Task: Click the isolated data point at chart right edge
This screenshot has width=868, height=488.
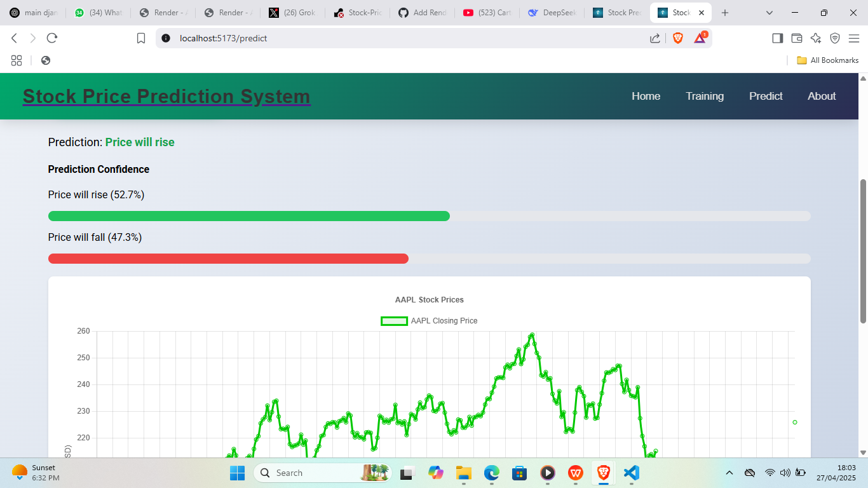Action: click(795, 422)
